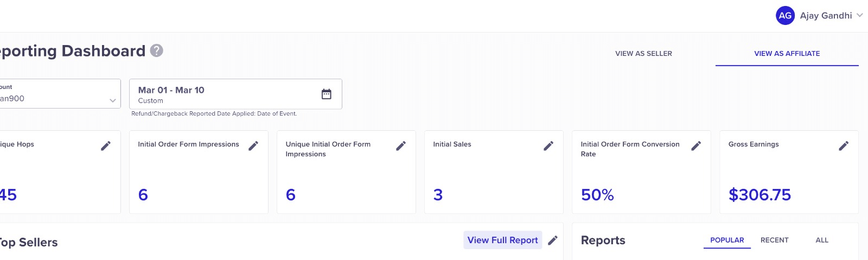The image size is (868, 260).
Task: Edit the Unique Hops card
Action: click(x=106, y=145)
